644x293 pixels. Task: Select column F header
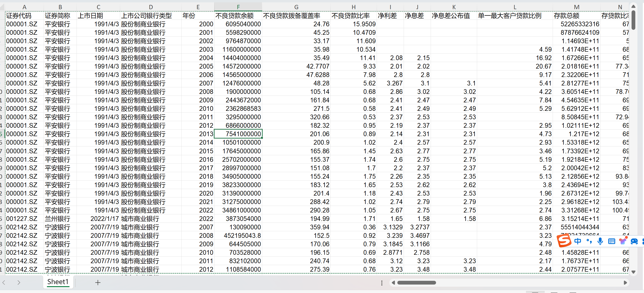click(x=238, y=7)
